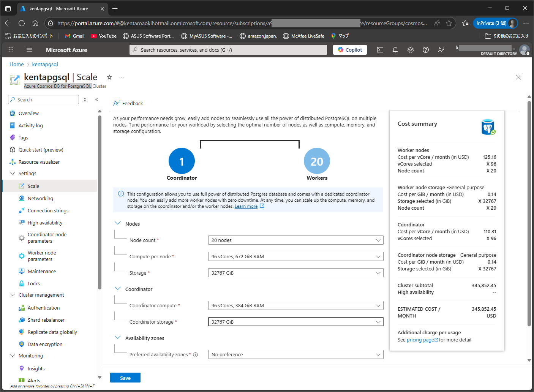Open feedback icon in Azure header
Viewport: 534px width, 392px height.
click(441, 50)
